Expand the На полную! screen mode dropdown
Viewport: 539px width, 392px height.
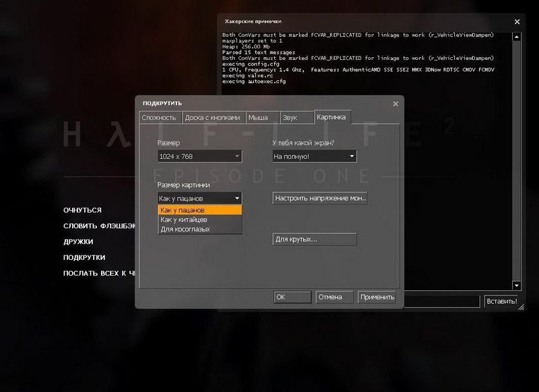[315, 156]
